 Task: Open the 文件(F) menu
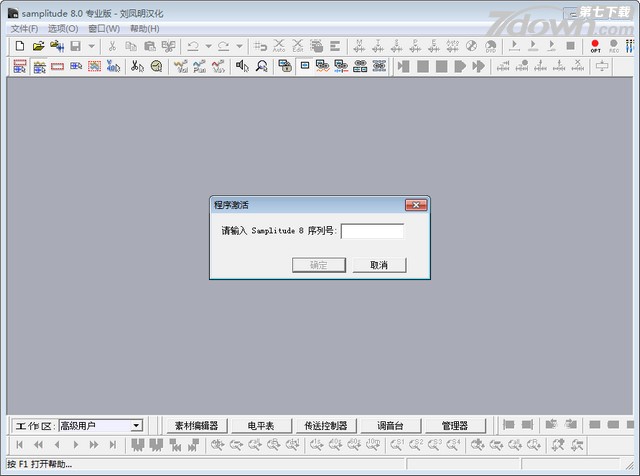[x=24, y=29]
